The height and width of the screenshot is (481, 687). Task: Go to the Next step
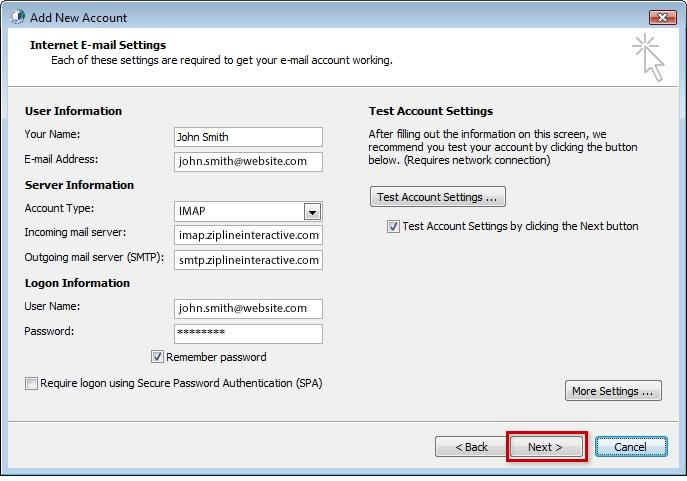(545, 446)
